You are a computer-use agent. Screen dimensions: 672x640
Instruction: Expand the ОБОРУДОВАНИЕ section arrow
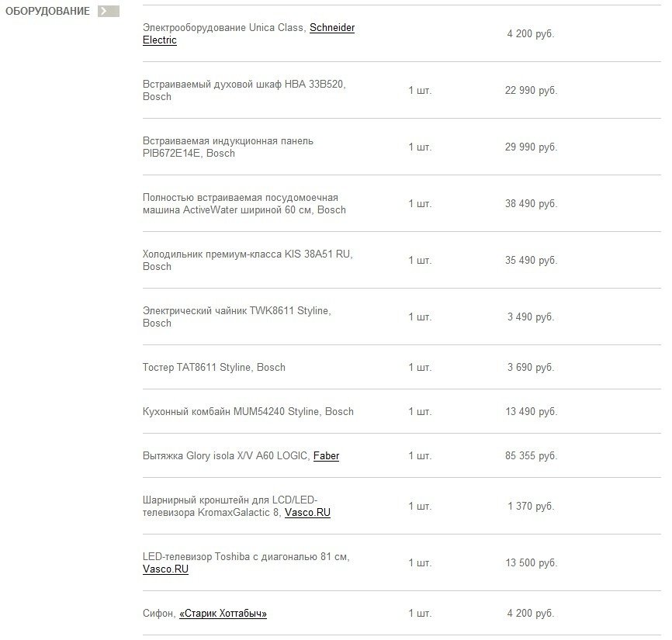(x=109, y=12)
